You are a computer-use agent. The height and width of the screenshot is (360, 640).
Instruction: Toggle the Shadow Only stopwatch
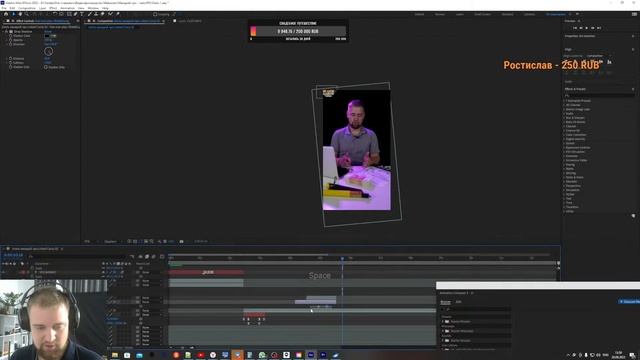11,67
